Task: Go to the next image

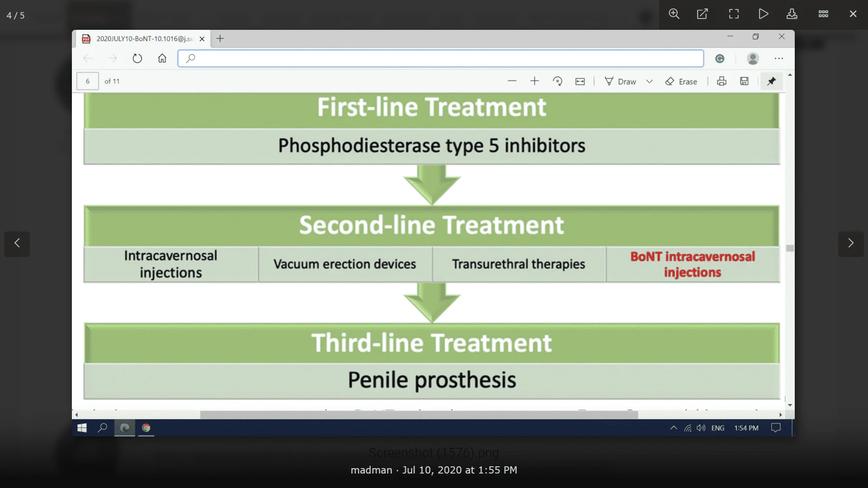Action: point(851,244)
